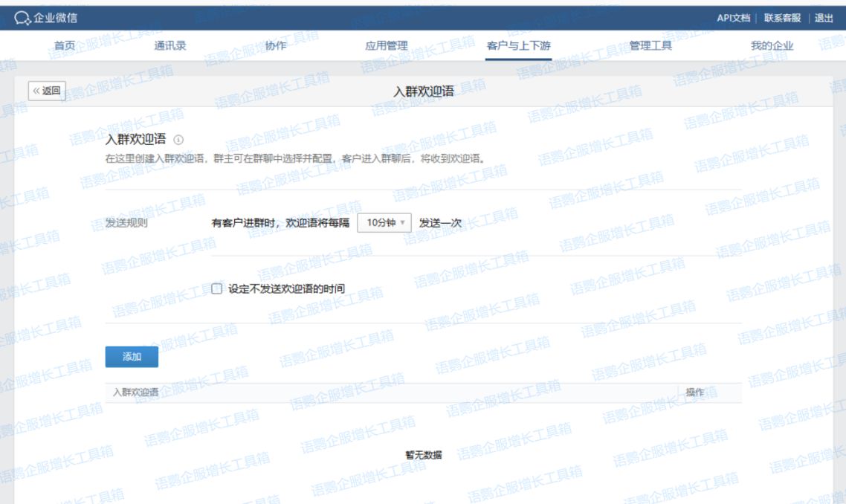Click the 入群欢迎语 page title
This screenshot has height=504, width=846.
pos(424,91)
